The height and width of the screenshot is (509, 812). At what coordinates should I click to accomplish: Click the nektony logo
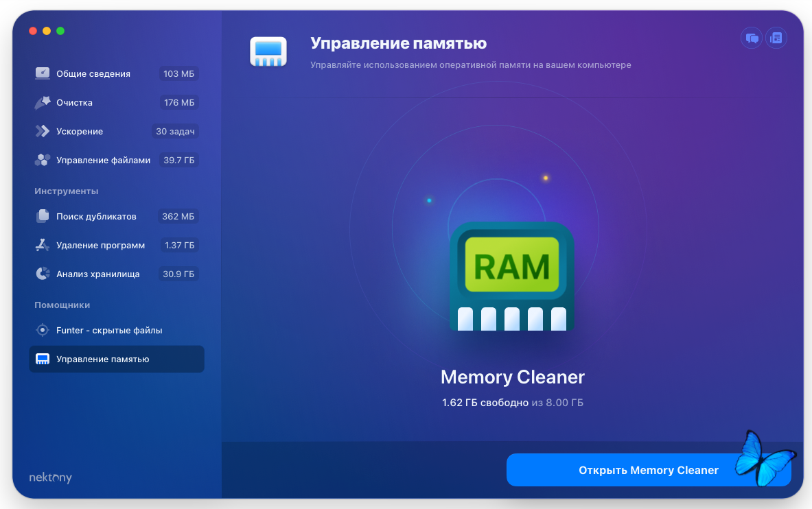pyautogui.click(x=50, y=477)
